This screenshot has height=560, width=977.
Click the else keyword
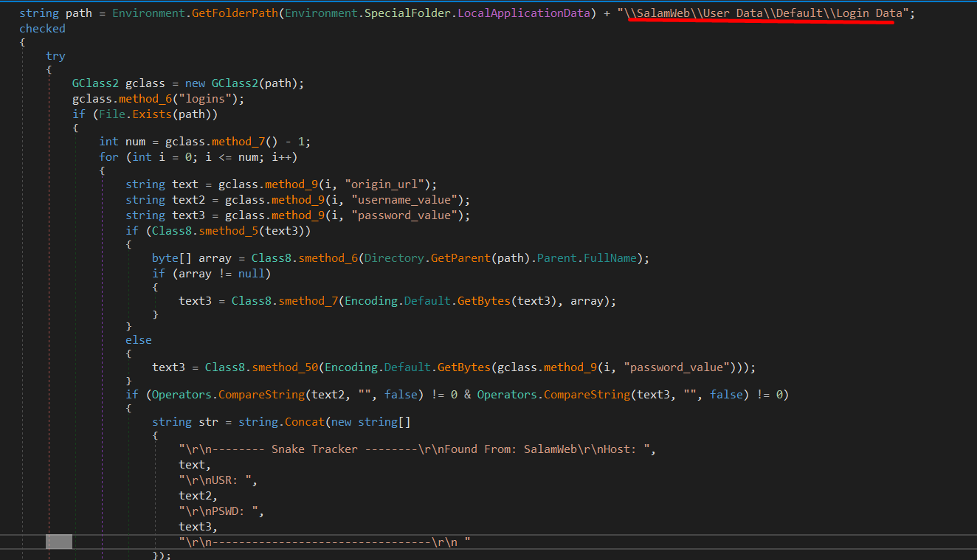139,340
